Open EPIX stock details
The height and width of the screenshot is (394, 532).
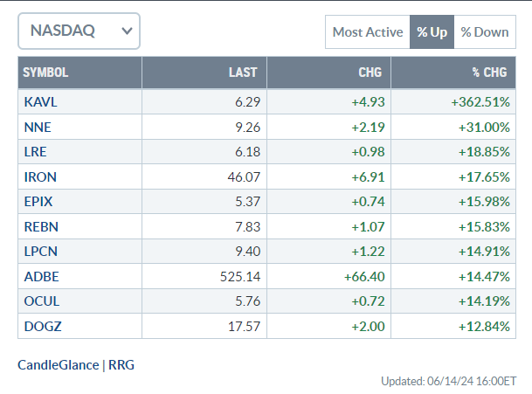pyautogui.click(x=38, y=203)
